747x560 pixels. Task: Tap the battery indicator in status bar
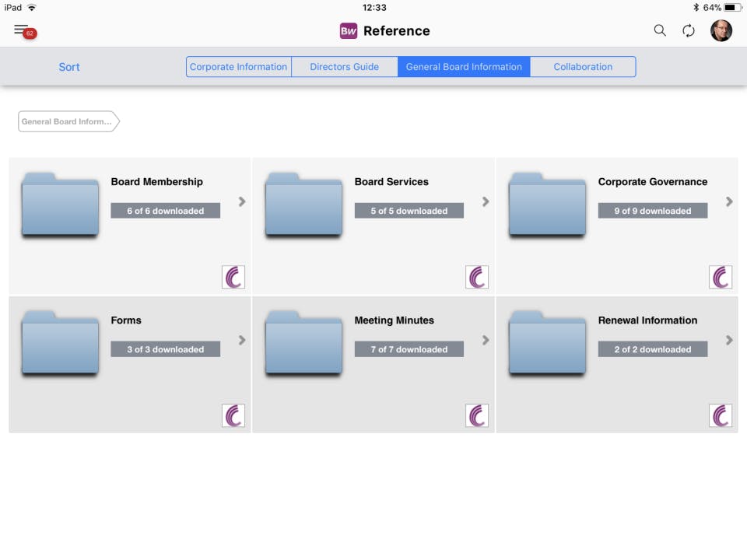[x=733, y=8]
